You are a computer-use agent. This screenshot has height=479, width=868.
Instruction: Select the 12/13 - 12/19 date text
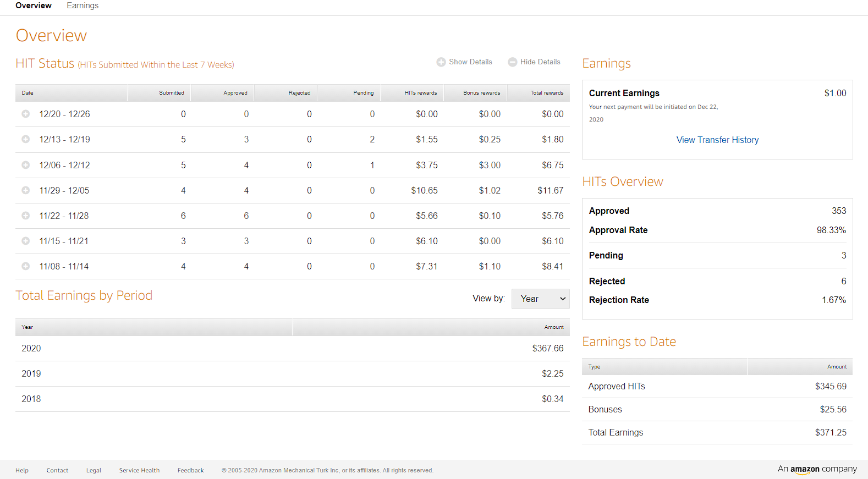64,139
